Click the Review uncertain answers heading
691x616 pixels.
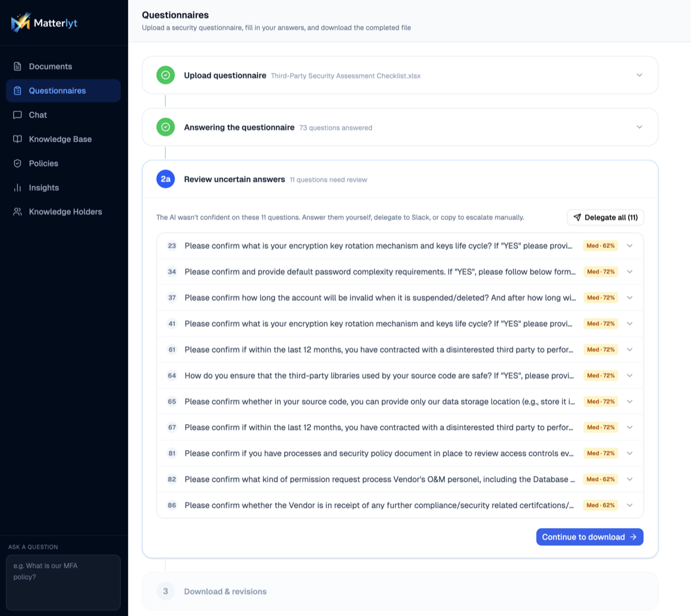click(234, 180)
